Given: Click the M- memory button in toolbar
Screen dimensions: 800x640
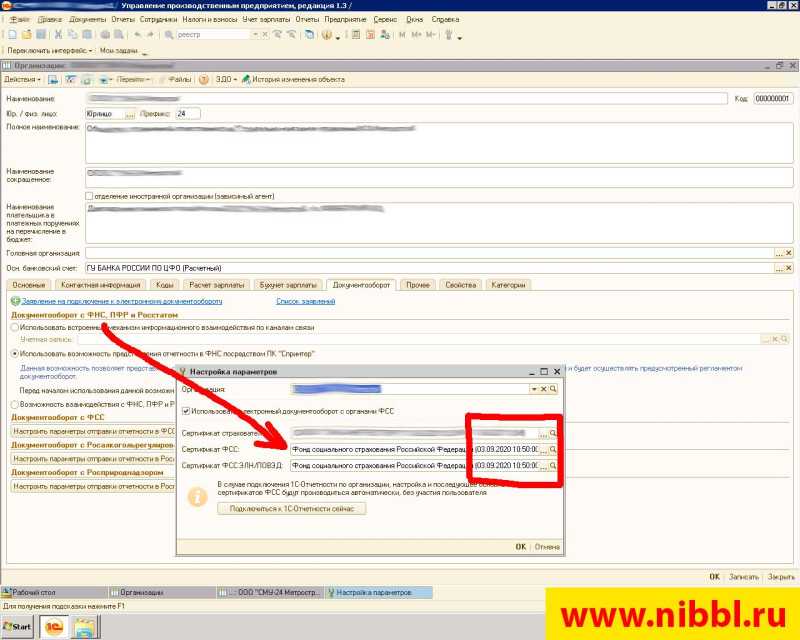Looking at the screenshot, I should click(431, 35).
